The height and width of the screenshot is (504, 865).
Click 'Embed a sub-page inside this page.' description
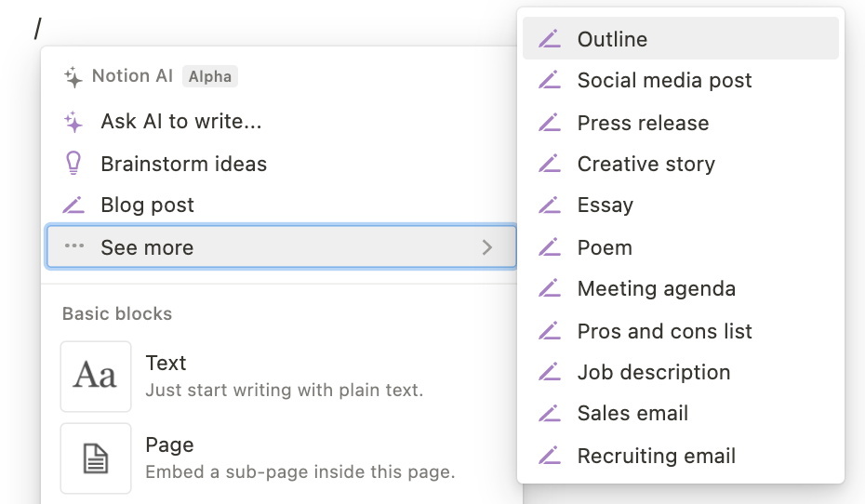pos(300,472)
